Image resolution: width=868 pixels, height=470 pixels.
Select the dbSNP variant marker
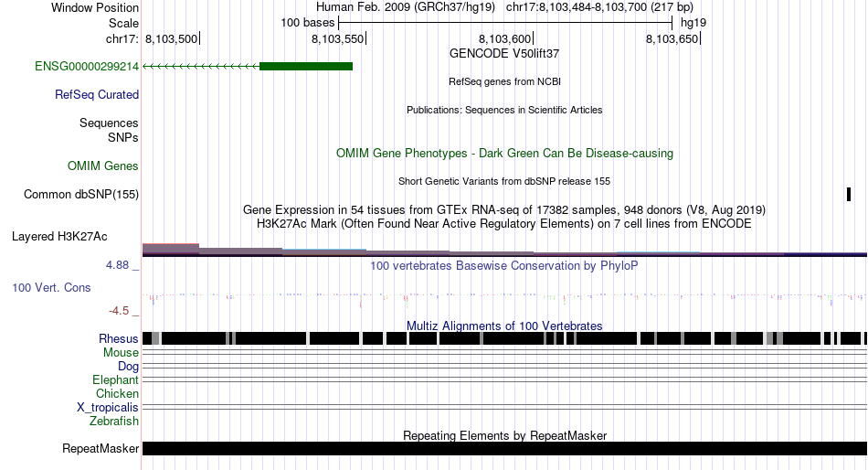pyautogui.click(x=849, y=194)
